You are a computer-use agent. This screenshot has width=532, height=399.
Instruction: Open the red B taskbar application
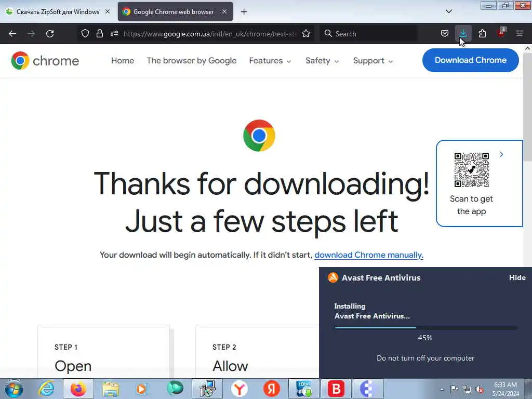(336, 389)
